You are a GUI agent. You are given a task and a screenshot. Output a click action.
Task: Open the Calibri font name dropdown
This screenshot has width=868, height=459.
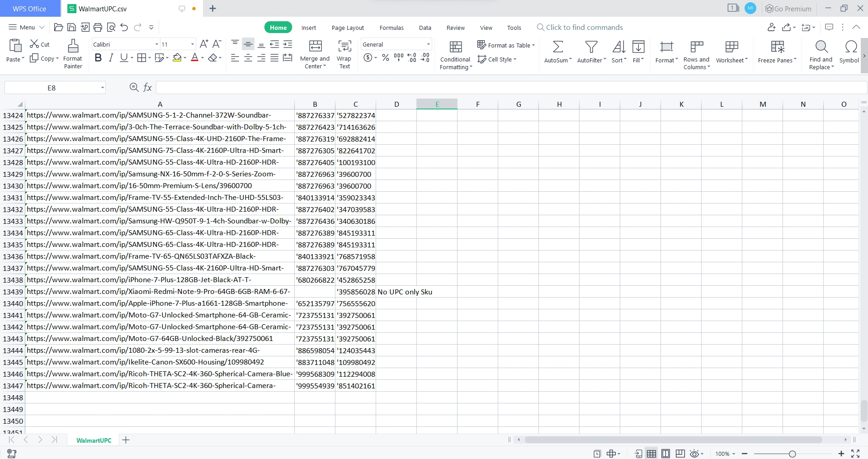tap(157, 44)
